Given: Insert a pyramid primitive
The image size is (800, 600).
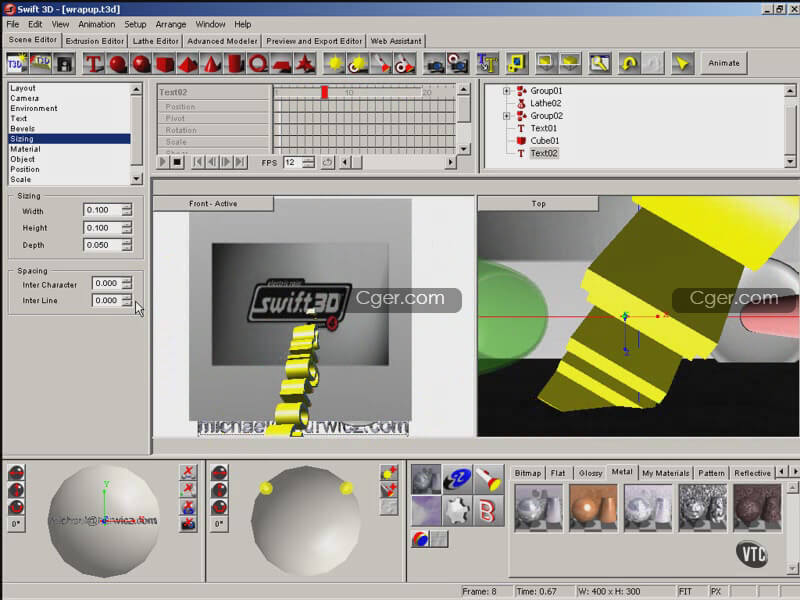Looking at the screenshot, I should coord(188,63).
